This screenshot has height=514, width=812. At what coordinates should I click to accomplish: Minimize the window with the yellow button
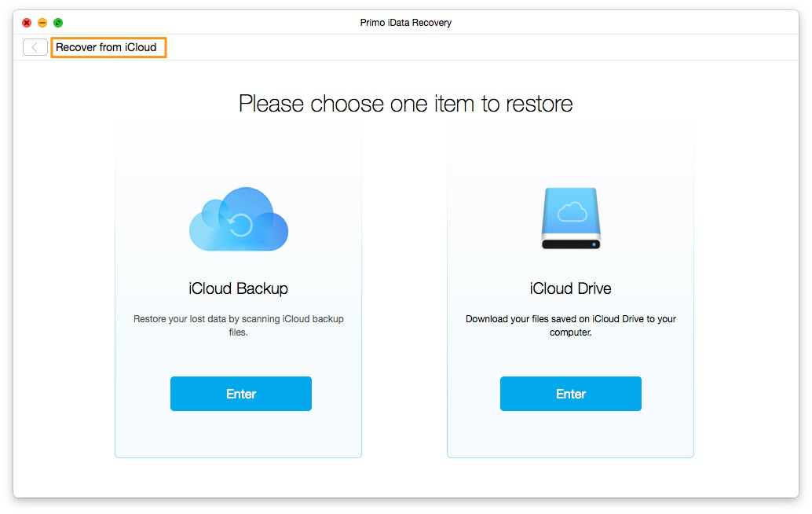42,23
